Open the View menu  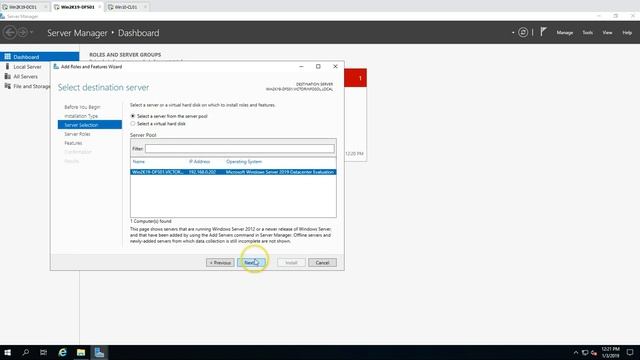coord(607,32)
